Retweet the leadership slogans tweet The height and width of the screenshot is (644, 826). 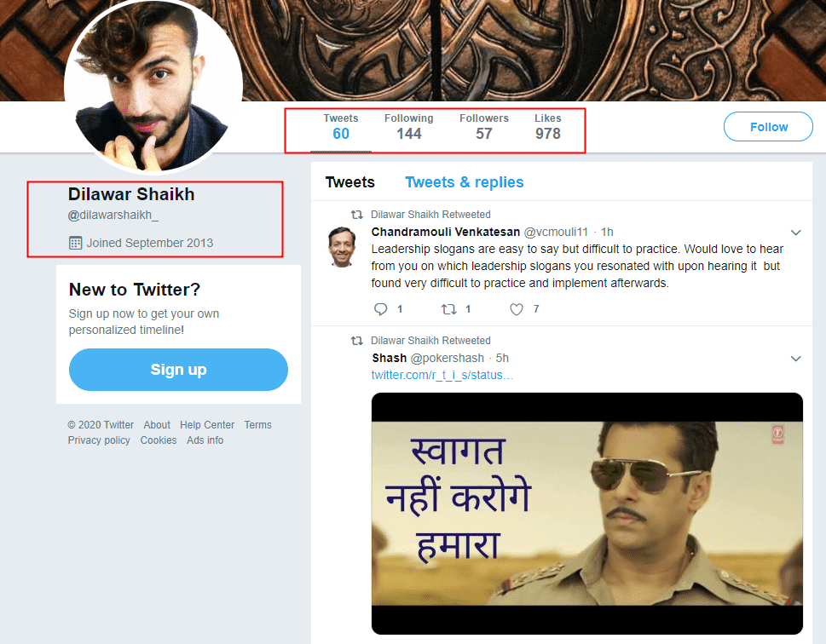448,309
